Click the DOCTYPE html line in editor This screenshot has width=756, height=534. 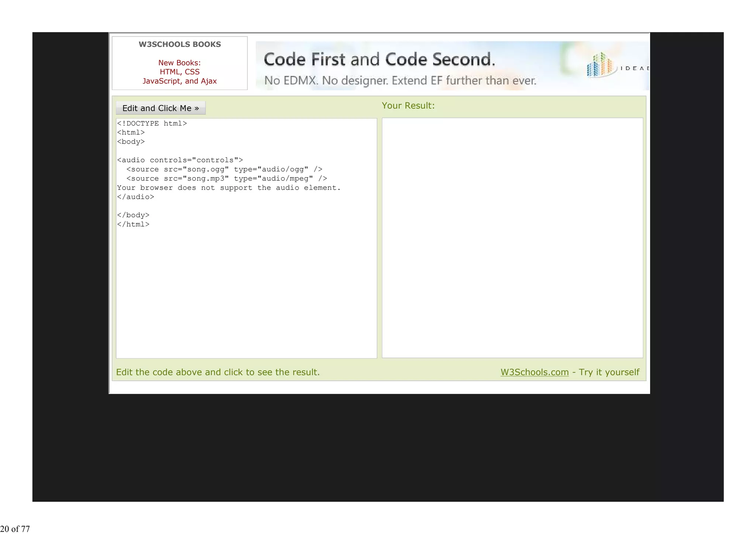(152, 124)
